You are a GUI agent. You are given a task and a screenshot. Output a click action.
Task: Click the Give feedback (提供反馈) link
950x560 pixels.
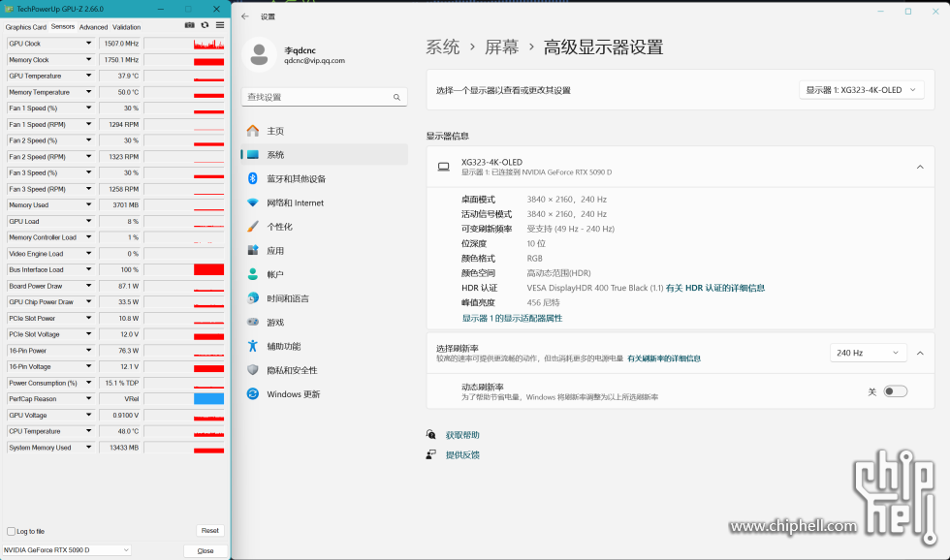click(462, 454)
